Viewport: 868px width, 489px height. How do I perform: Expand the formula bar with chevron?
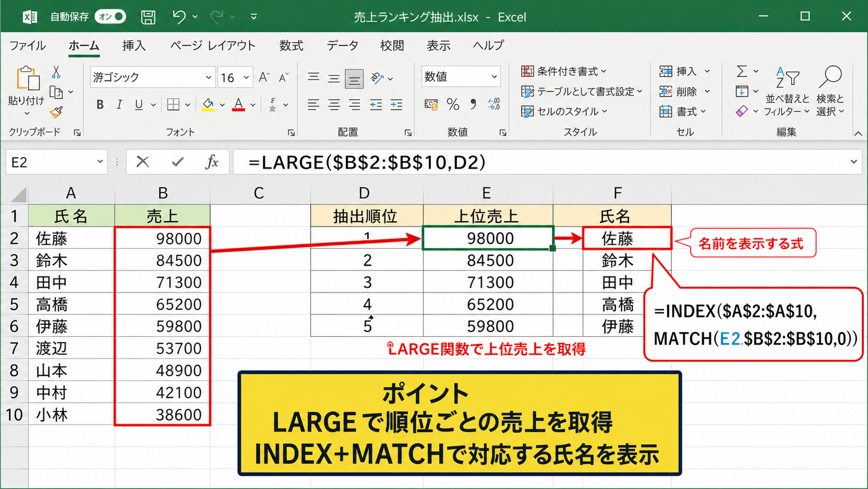pos(853,162)
